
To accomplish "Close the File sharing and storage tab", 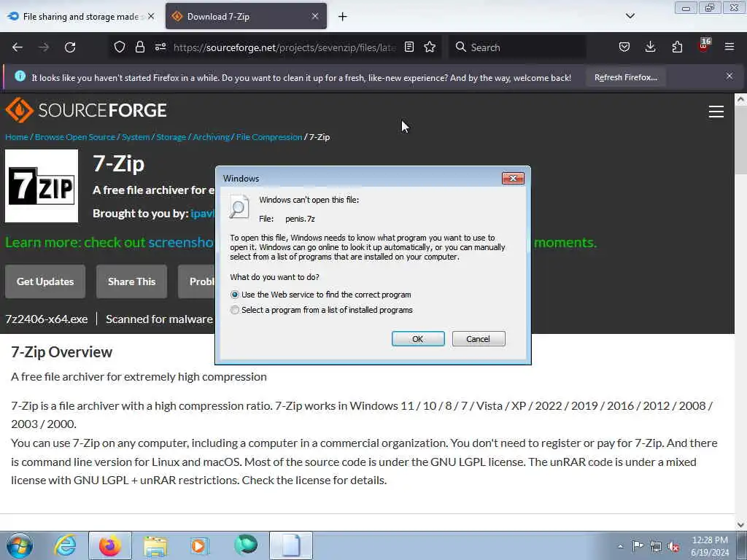I will click(151, 16).
